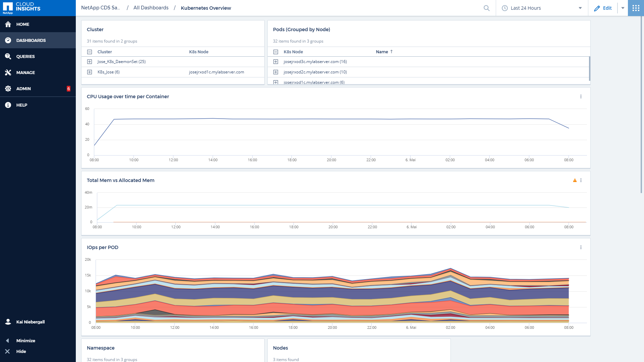Image resolution: width=644 pixels, height=362 pixels.
Task: Open the Last 24 Hours time range dropdown
Action: (x=542, y=8)
